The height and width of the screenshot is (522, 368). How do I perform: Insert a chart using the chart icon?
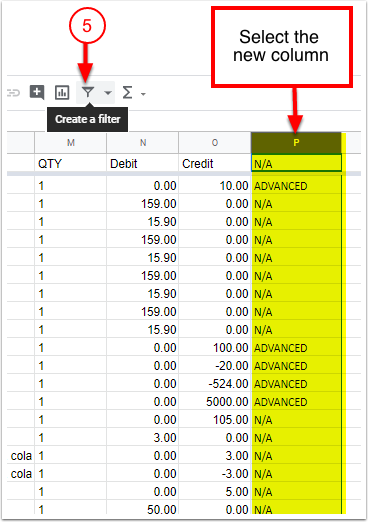(x=62, y=93)
